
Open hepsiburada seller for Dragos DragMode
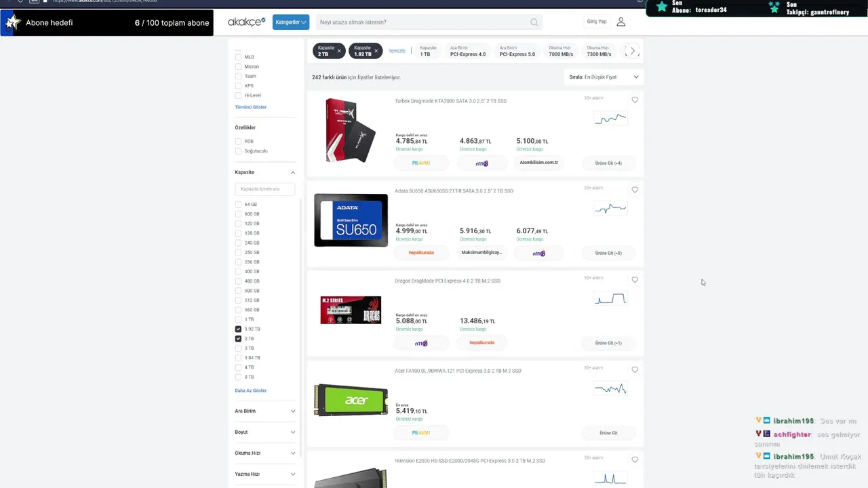(481, 343)
